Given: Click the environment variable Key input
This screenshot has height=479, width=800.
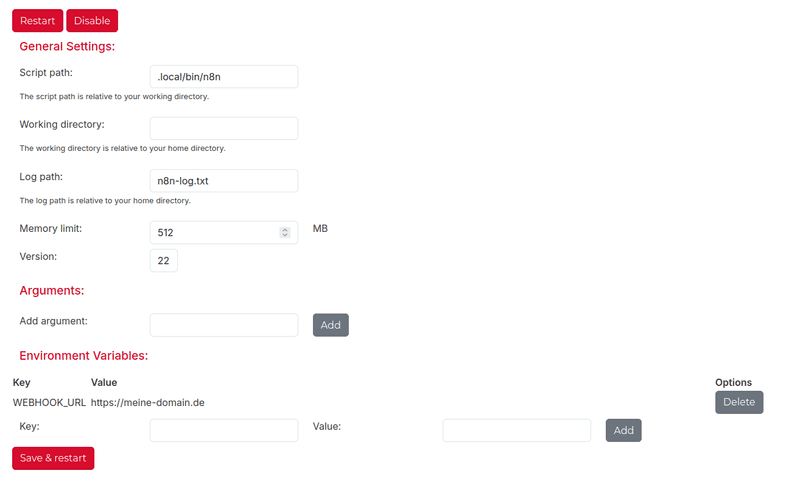Looking at the screenshot, I should click(224, 430).
